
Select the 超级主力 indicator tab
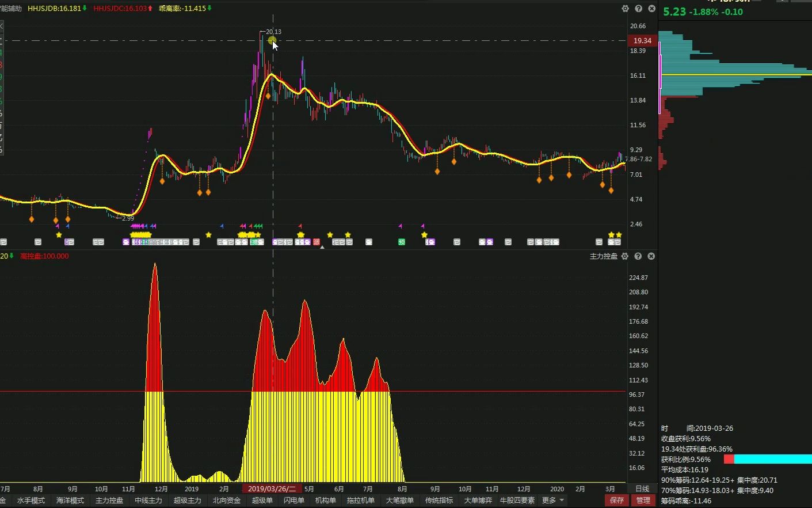click(188, 501)
